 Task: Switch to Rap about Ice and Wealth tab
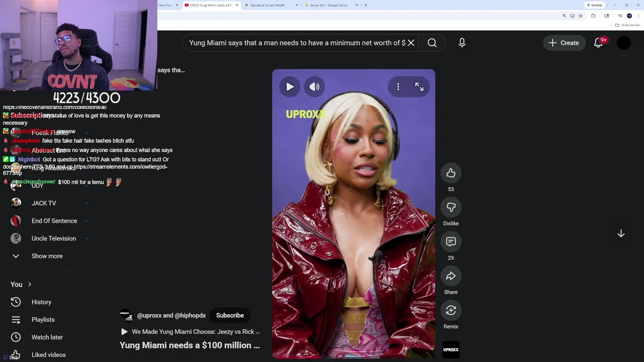[268, 5]
